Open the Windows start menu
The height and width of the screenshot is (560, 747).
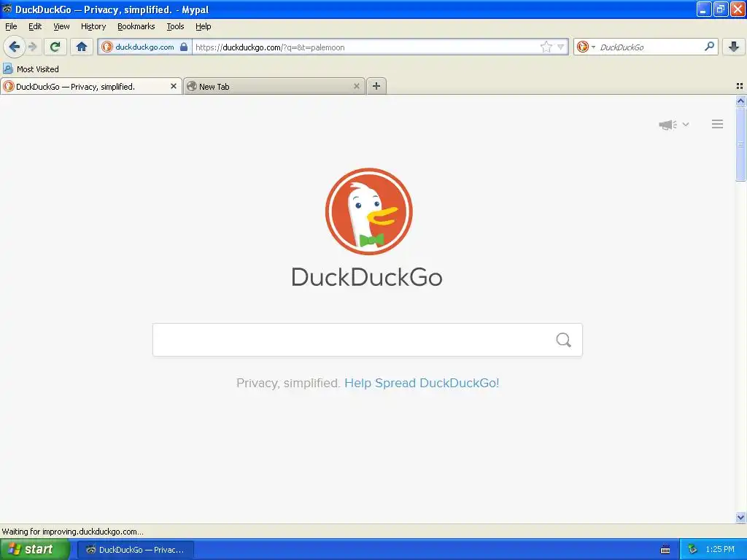tap(34, 550)
